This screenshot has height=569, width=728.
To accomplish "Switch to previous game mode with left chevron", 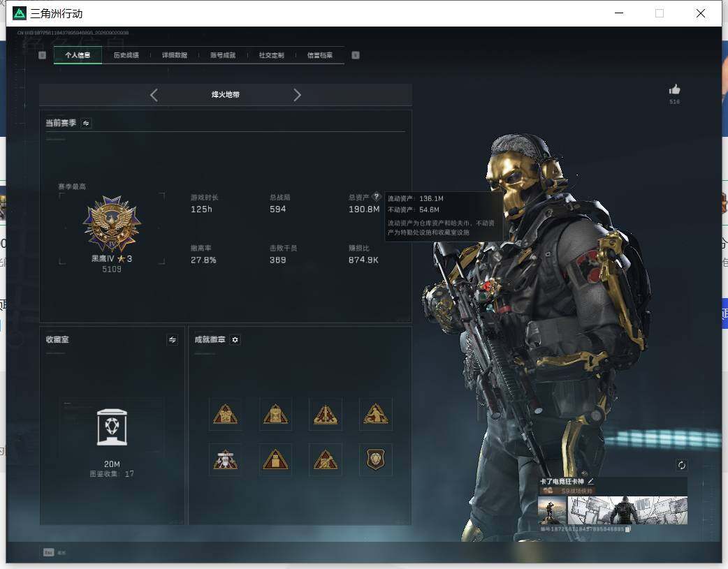I will [x=154, y=95].
